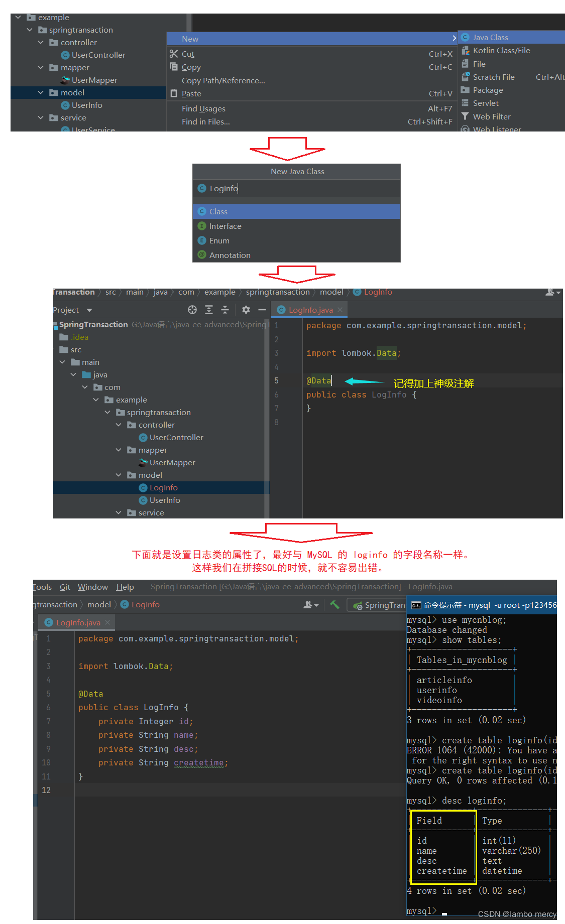Click Web Filter in the New submenu

pos(511,116)
